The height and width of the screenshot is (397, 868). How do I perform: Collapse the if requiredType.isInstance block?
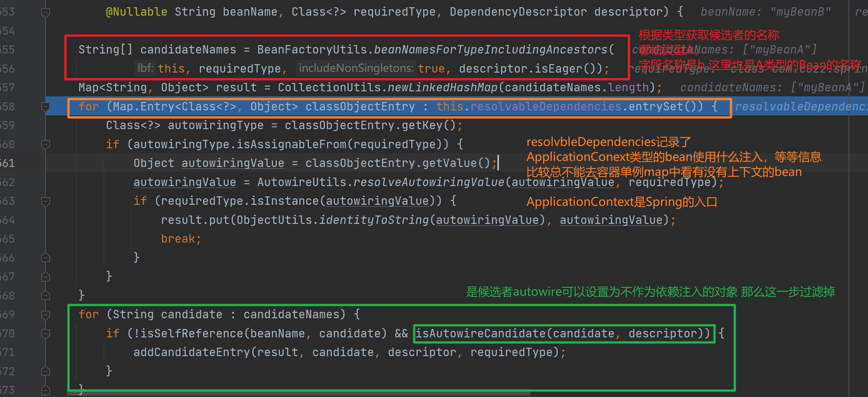(45, 201)
